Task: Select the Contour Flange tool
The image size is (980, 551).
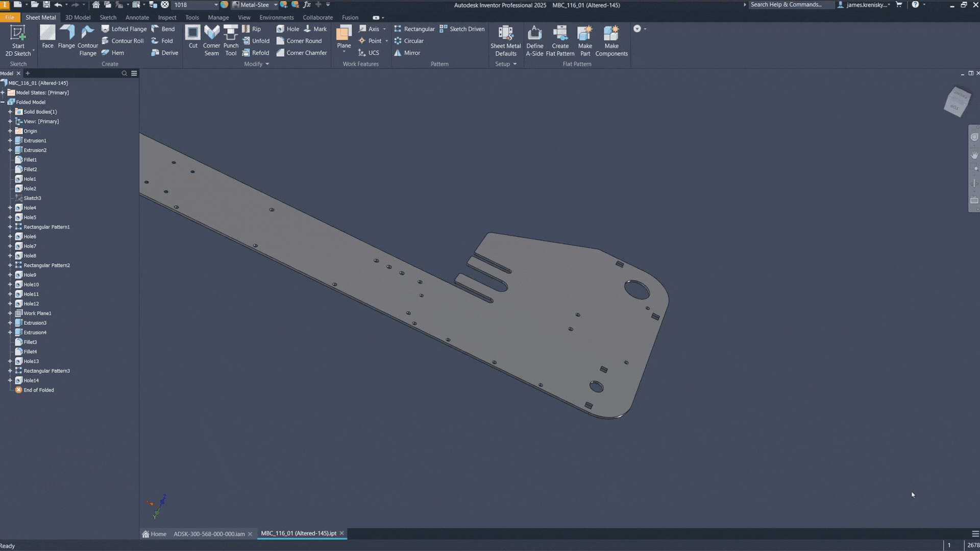Action: [88, 41]
